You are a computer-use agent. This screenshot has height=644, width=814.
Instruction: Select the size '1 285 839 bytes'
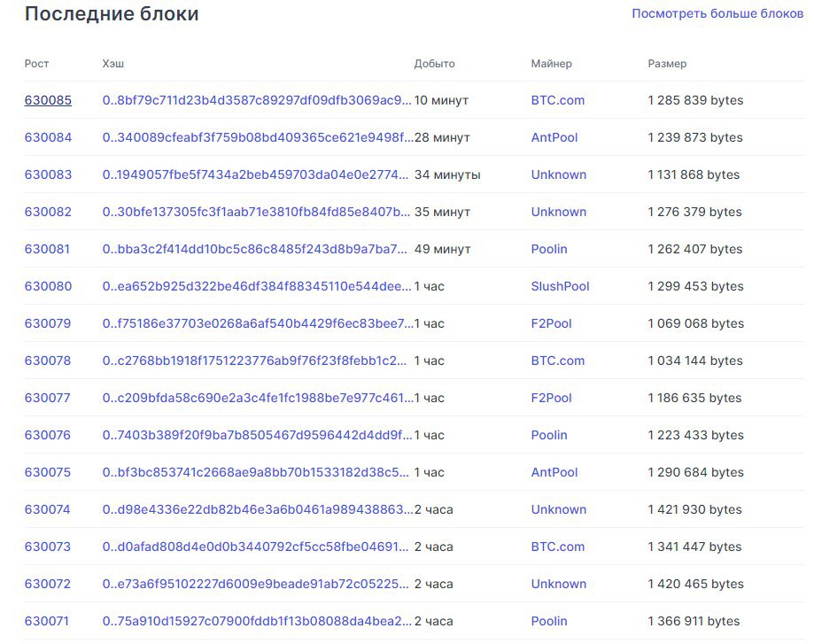point(695,100)
